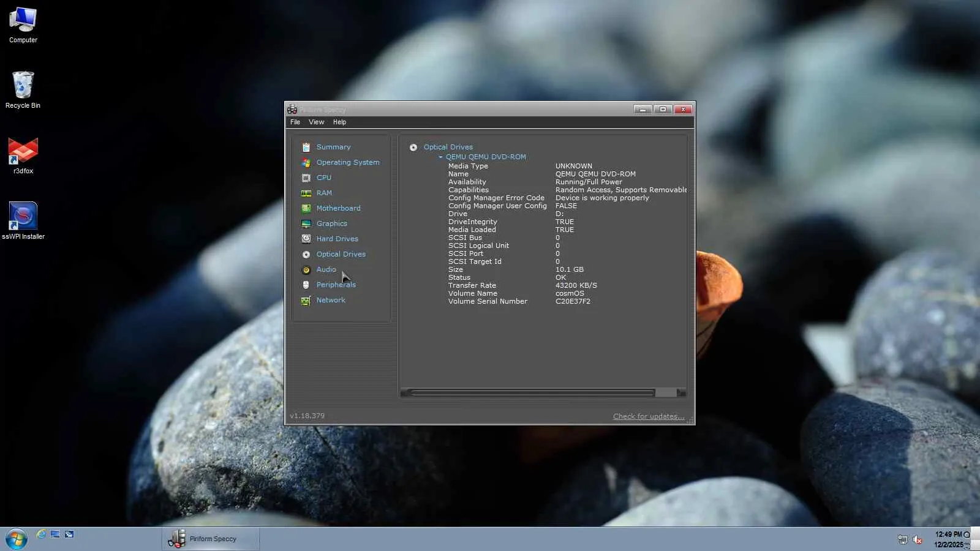Image resolution: width=980 pixels, height=551 pixels.
Task: Click the Media Type property label
Action: (468, 166)
